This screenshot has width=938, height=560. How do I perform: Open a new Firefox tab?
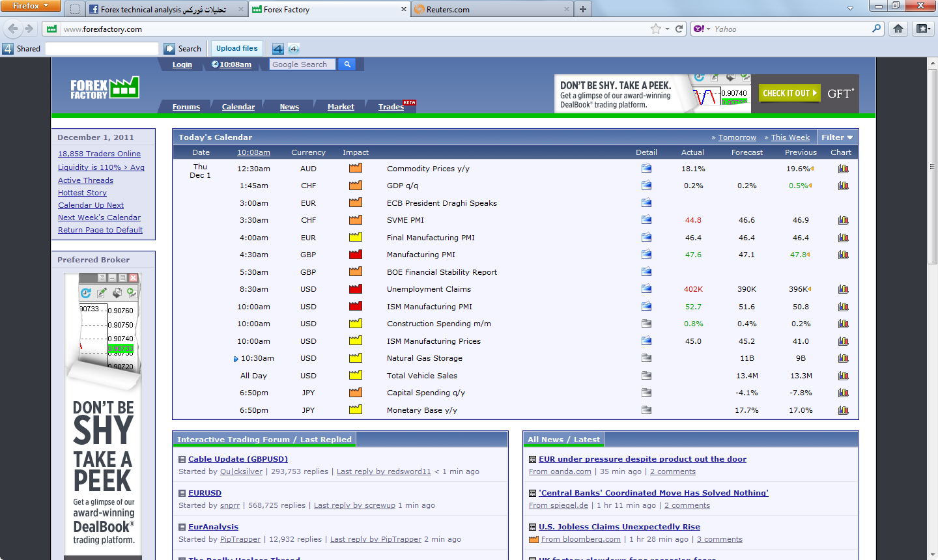(582, 9)
